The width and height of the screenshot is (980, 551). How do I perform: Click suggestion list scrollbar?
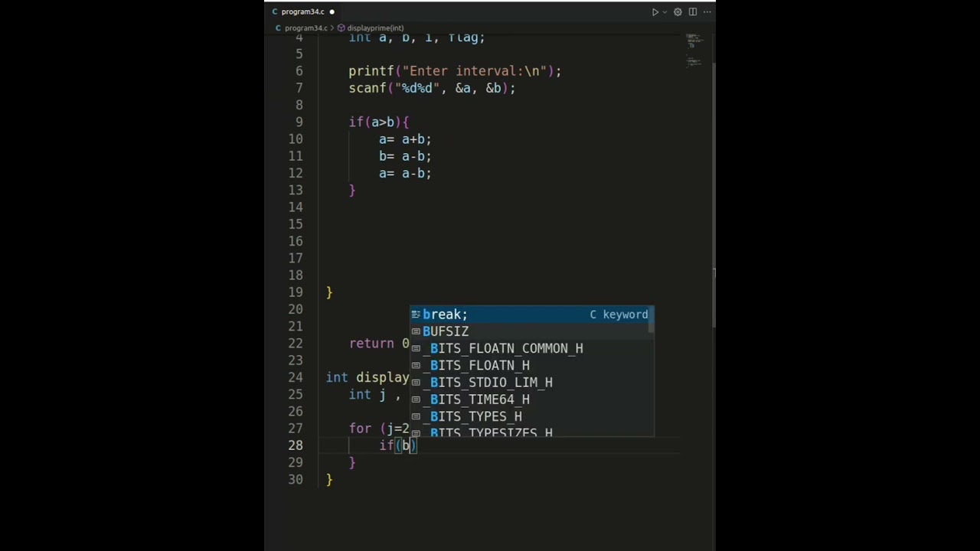pos(652,319)
